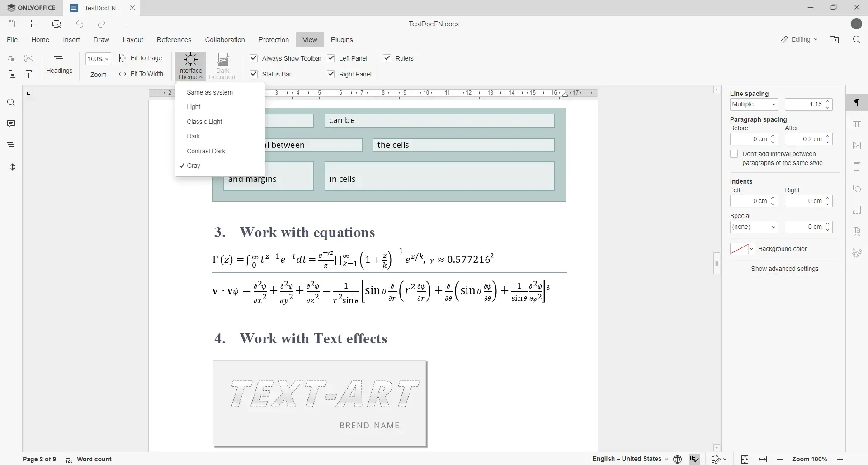The image size is (868, 465).
Task: Open Image settings in right sidebar
Action: (x=857, y=146)
